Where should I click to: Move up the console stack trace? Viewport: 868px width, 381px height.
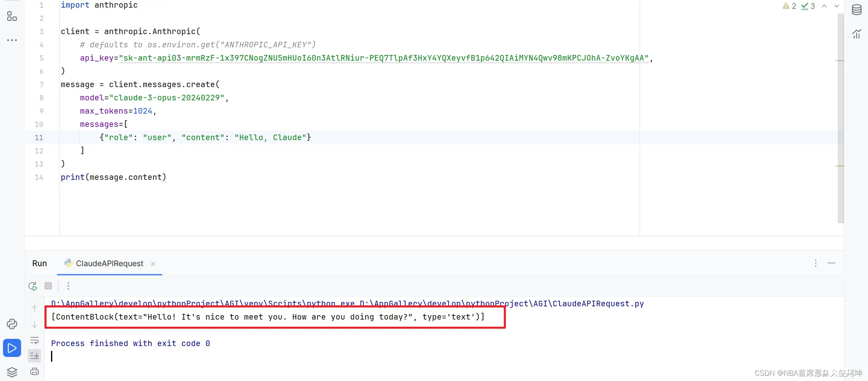click(35, 309)
